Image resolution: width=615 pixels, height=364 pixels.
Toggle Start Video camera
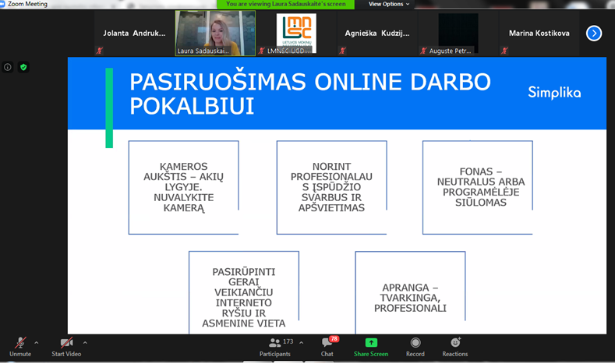point(67,346)
